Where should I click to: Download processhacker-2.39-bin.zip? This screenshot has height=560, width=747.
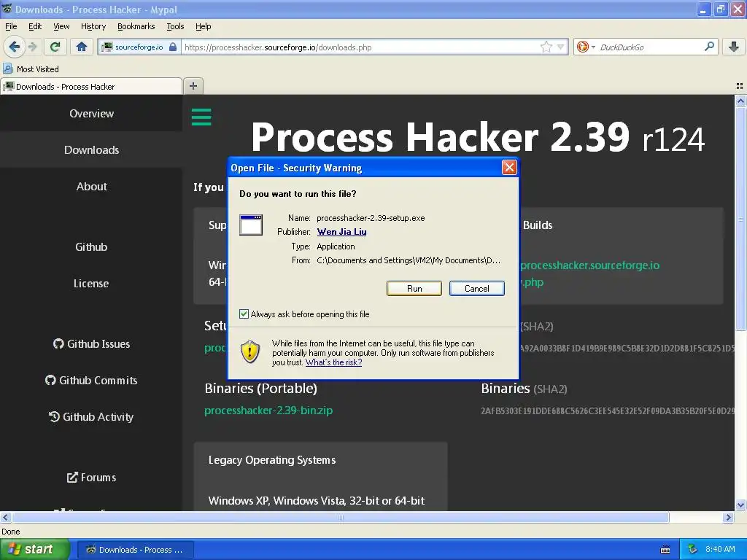[268, 411]
